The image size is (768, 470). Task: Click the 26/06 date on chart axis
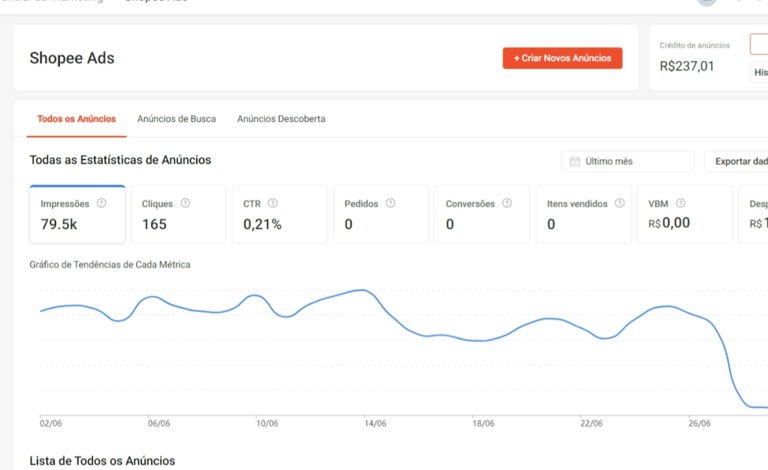coord(699,423)
